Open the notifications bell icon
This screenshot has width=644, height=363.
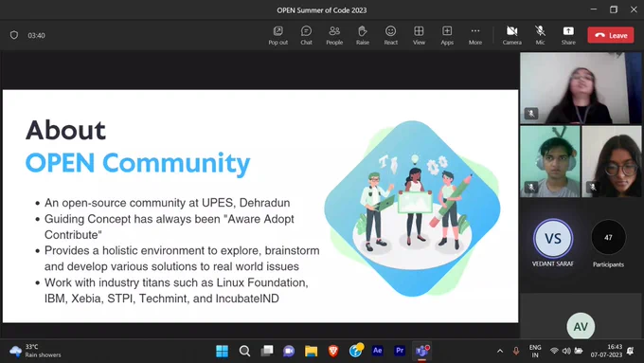pos(631,351)
